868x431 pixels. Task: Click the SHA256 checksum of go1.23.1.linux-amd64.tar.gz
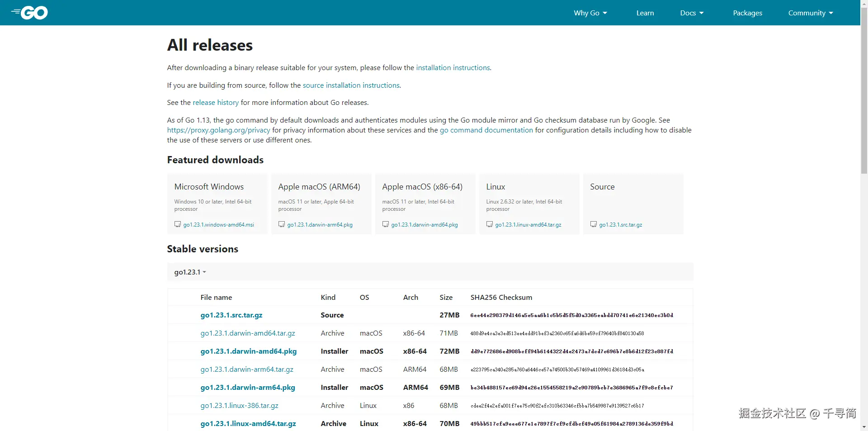click(x=572, y=424)
